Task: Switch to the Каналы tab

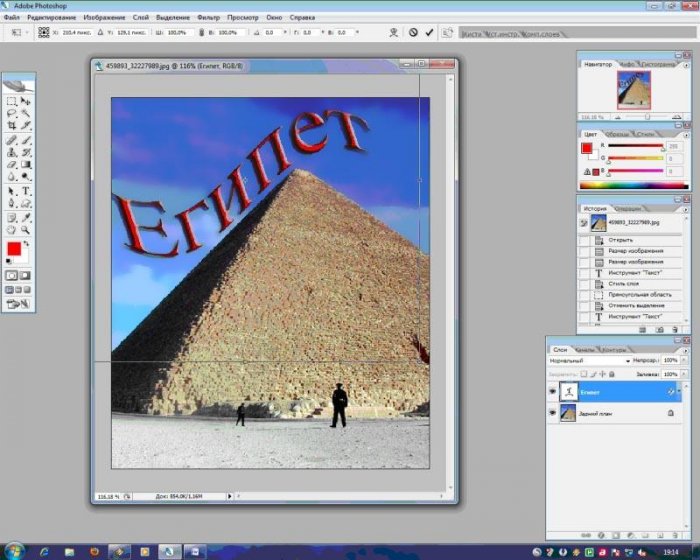Action: tap(584, 350)
